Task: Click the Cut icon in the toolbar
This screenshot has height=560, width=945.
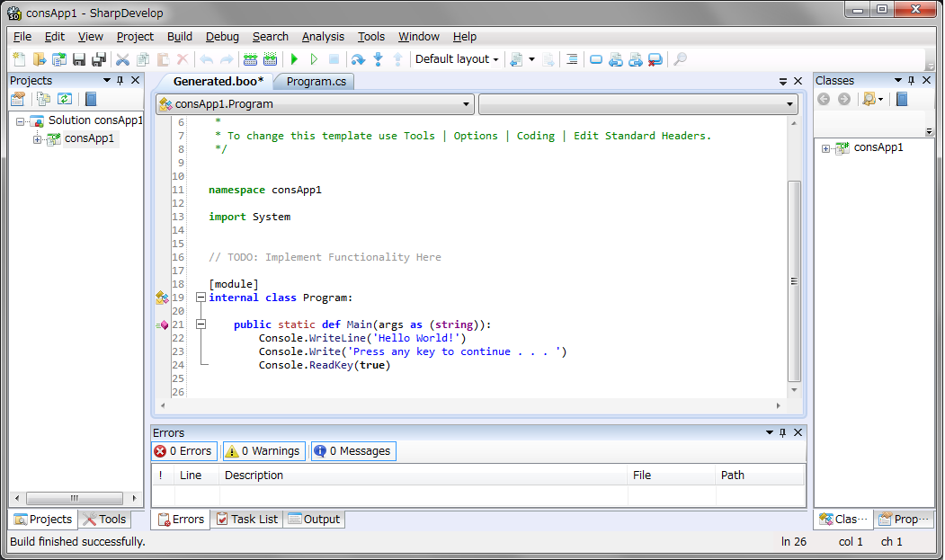Action: [121, 58]
